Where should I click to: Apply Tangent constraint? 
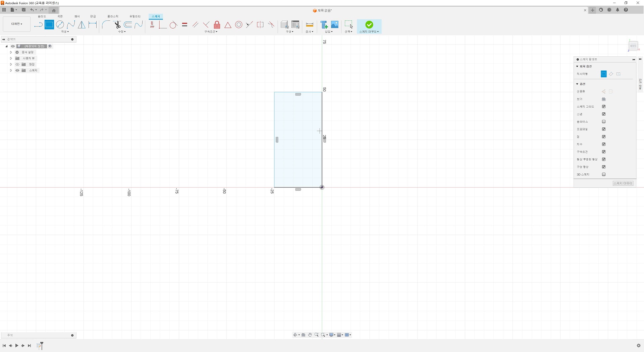coord(173,25)
